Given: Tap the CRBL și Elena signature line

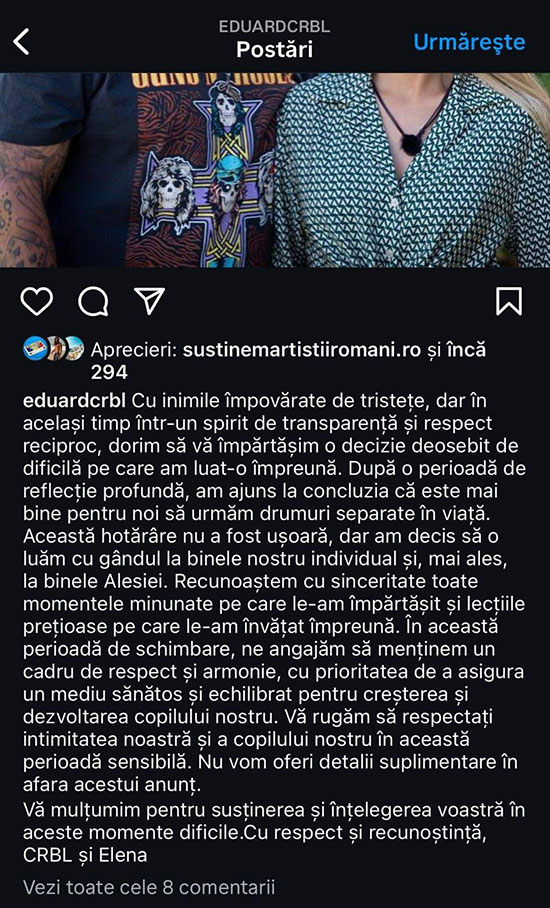Looking at the screenshot, I should pos(85,855).
